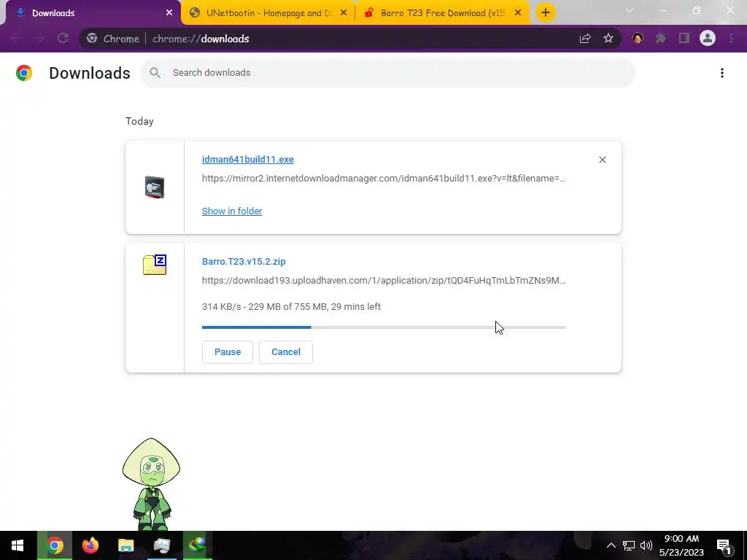This screenshot has width=747, height=560.
Task: Pause the Barro.T23 download
Action: [x=228, y=352]
